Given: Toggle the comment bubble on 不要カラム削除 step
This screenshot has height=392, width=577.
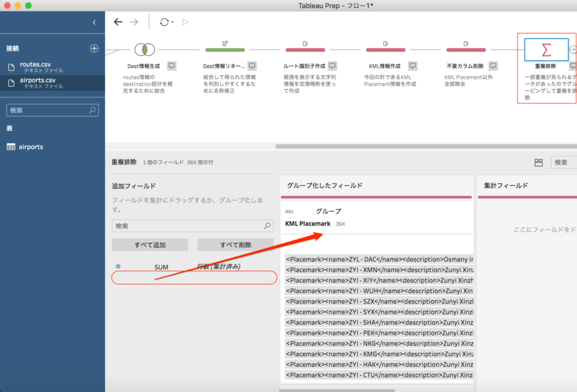Looking at the screenshot, I should [493, 66].
